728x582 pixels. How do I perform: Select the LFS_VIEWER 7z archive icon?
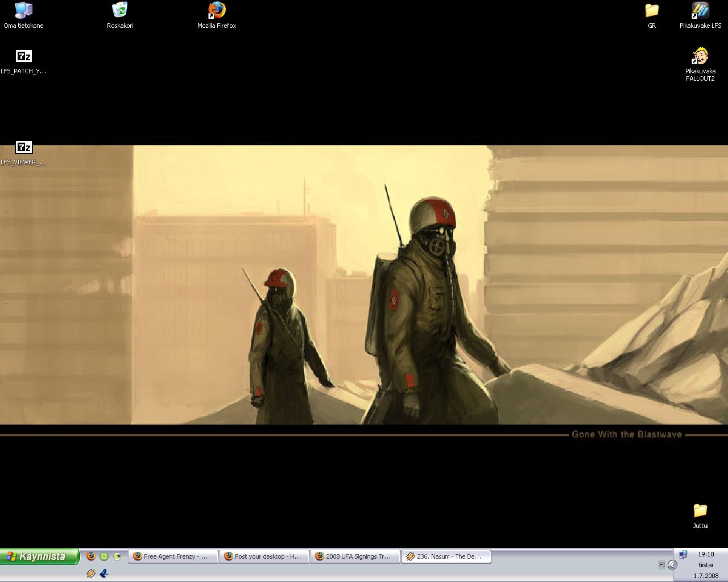tap(23, 153)
